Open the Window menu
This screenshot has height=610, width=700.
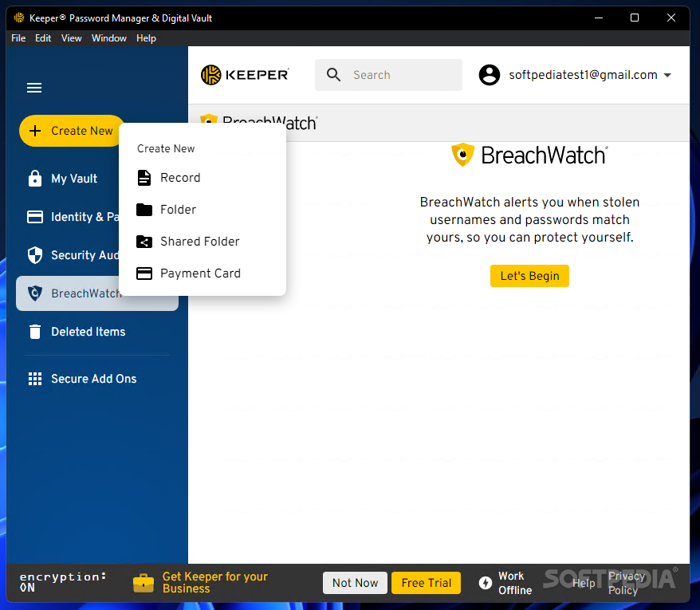(109, 38)
